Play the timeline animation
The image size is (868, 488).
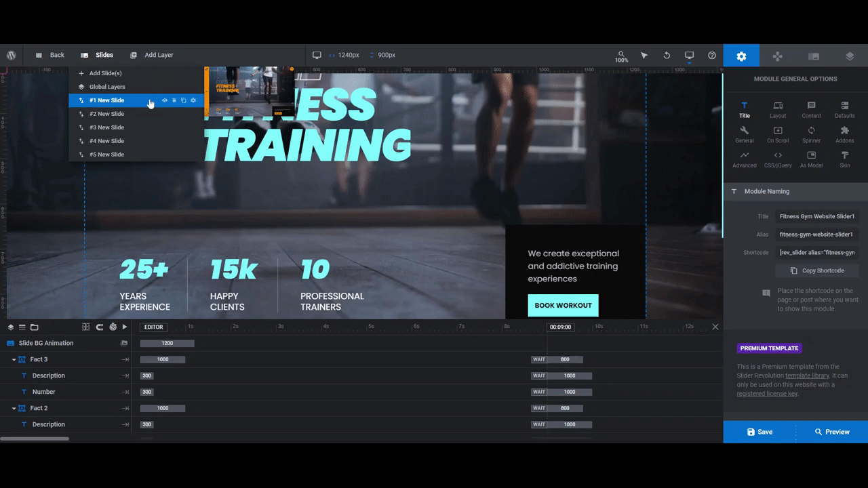coord(125,327)
